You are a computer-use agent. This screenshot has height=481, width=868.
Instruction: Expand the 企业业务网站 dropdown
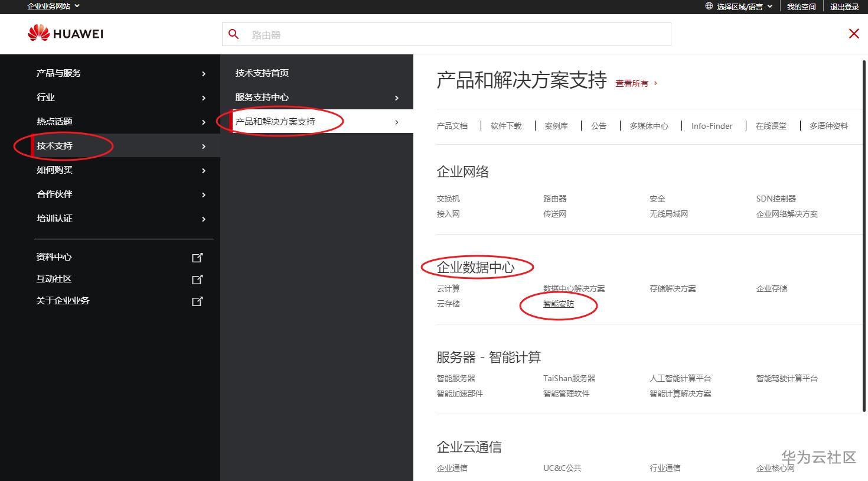click(53, 6)
